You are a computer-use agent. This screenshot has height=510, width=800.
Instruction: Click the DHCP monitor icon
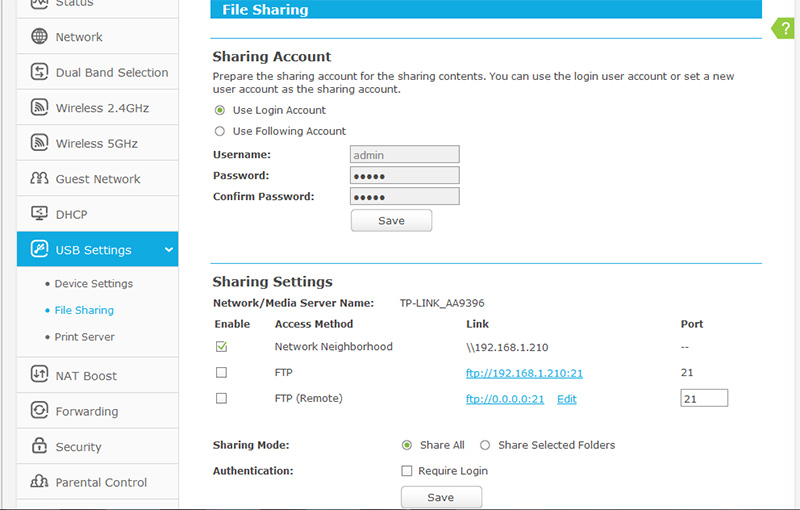point(40,214)
